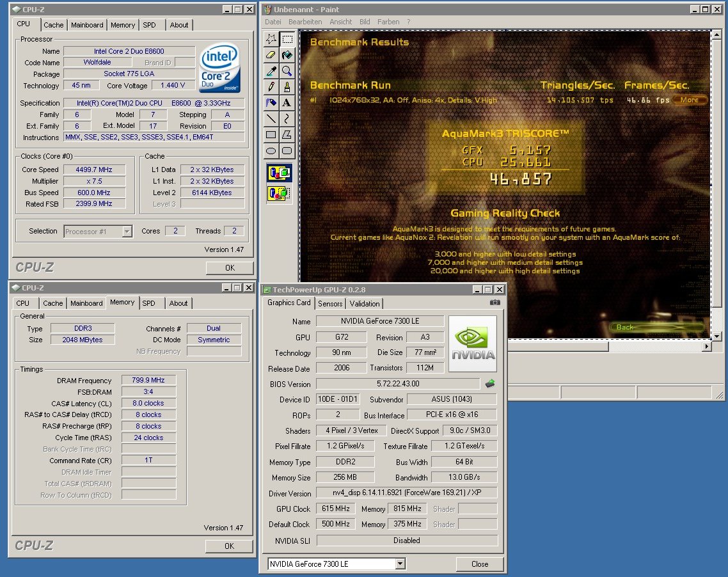This screenshot has width=728, height=577.
Task: Select the Ellipse tool in Paint
Action: coord(272,150)
